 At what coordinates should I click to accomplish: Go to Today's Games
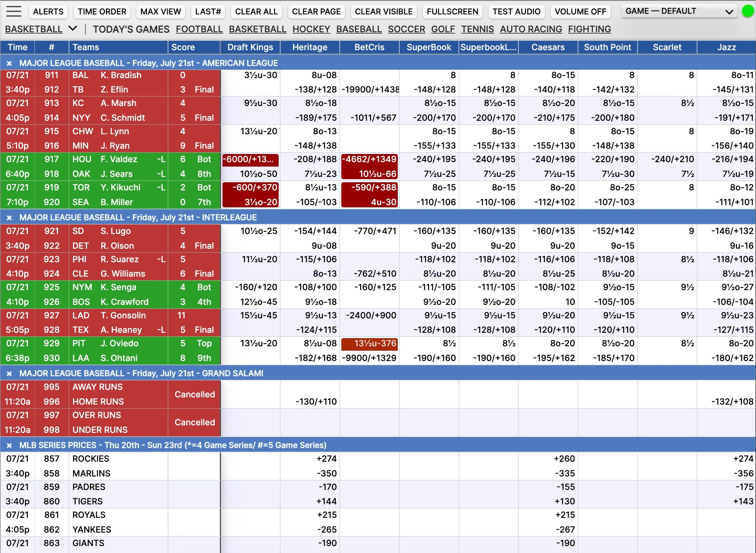click(131, 29)
